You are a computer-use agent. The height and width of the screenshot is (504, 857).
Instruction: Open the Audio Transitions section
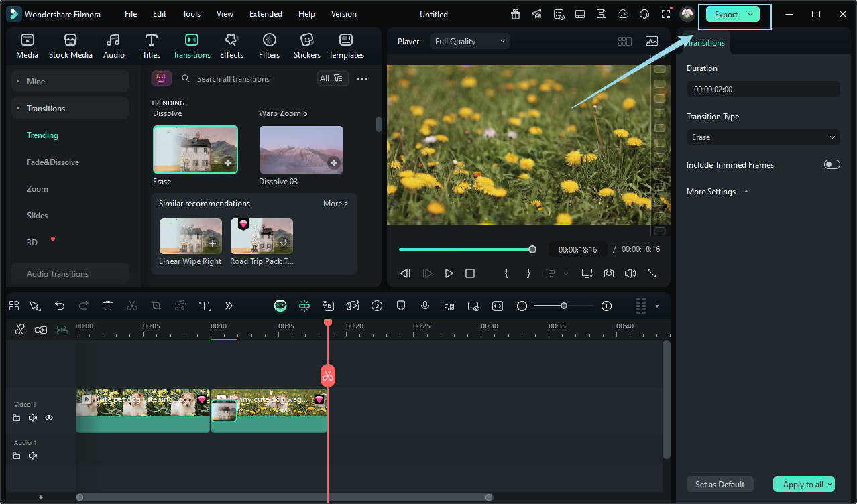70,273
